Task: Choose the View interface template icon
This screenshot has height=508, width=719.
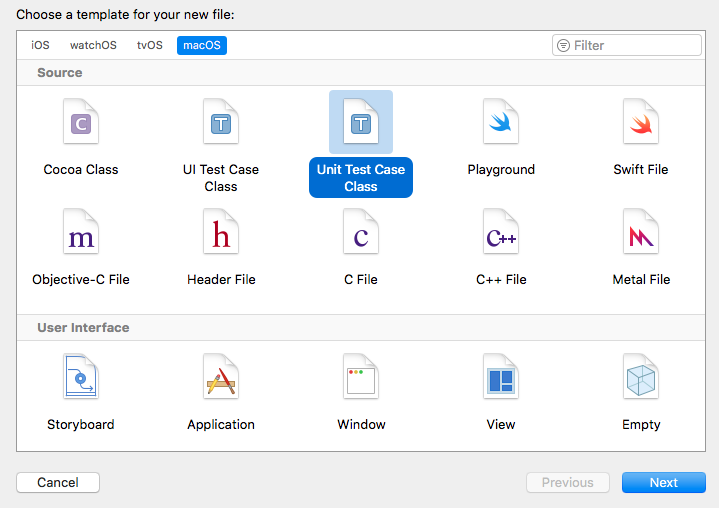Action: 501,376
